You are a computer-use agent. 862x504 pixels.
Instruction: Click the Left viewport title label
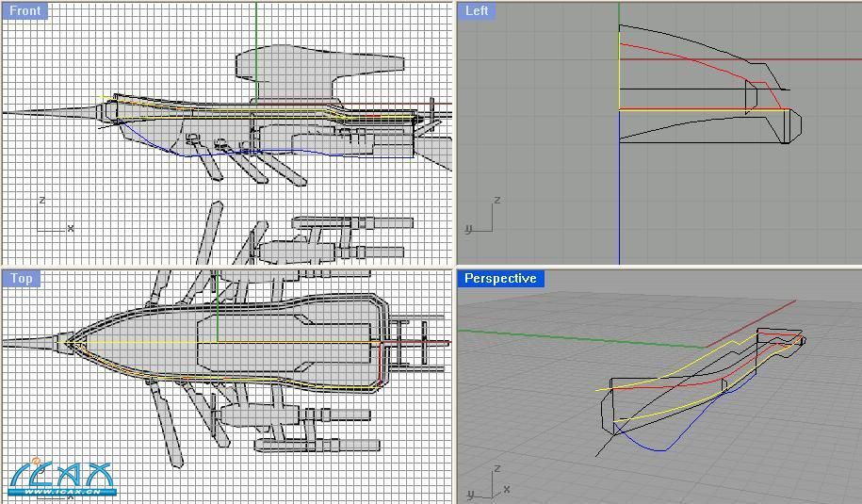477,11
